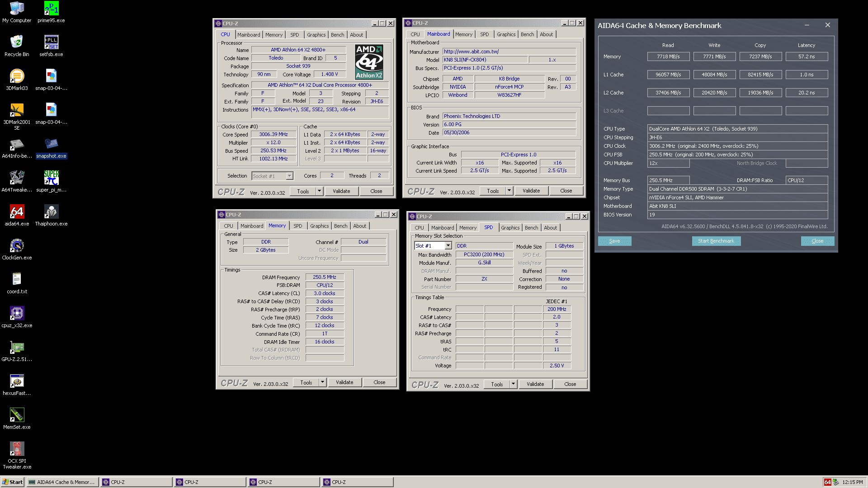Expand Tools dropdown arrow in SPD window

[x=513, y=384]
